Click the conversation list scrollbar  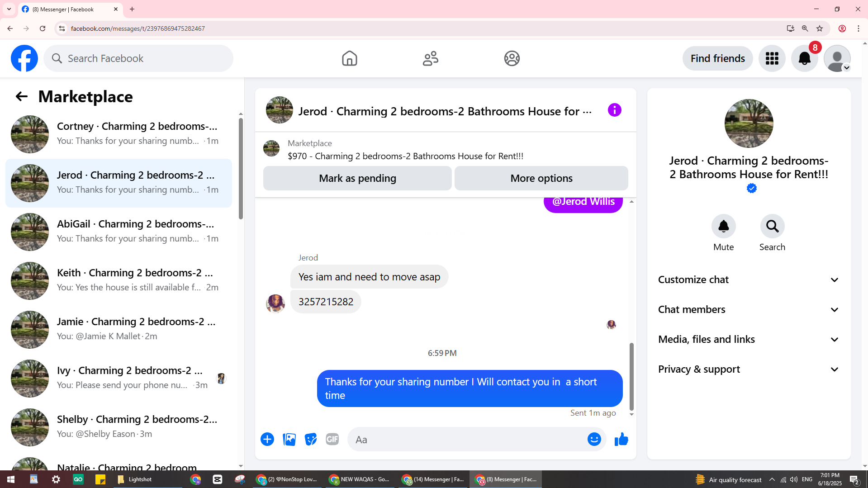pos(241,168)
